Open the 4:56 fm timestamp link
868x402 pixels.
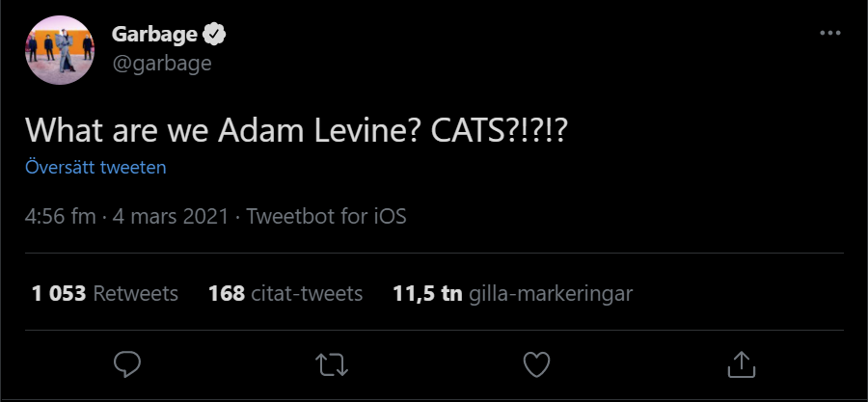click(60, 216)
